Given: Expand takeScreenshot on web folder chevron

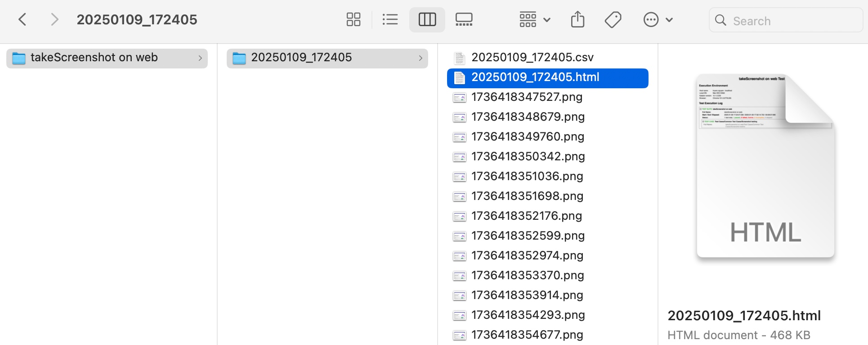Looking at the screenshot, I should pos(200,58).
